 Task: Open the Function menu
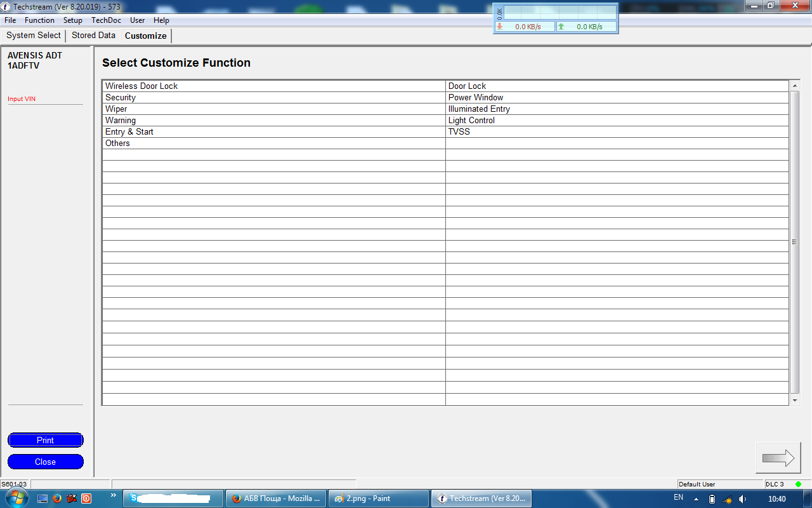click(x=39, y=20)
